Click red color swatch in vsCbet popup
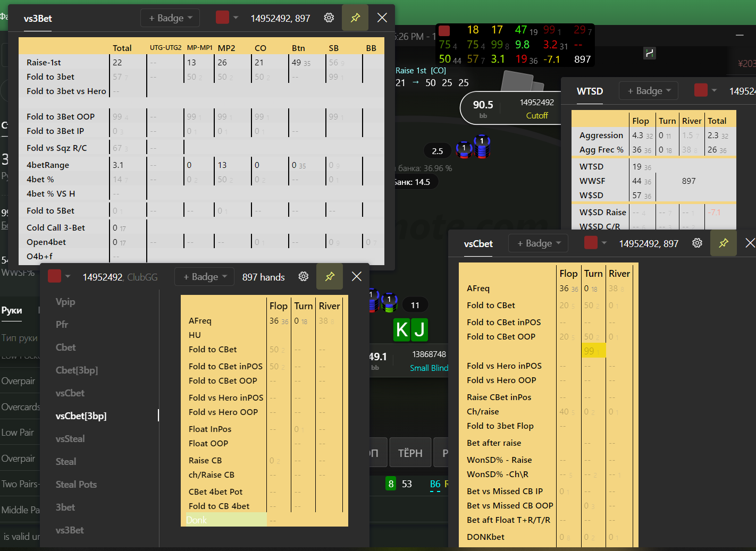 591,243
